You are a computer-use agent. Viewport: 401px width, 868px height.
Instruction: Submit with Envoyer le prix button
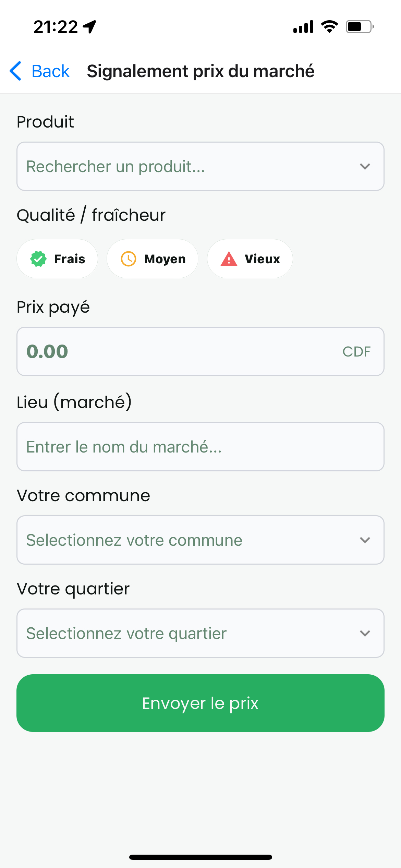coord(200,703)
